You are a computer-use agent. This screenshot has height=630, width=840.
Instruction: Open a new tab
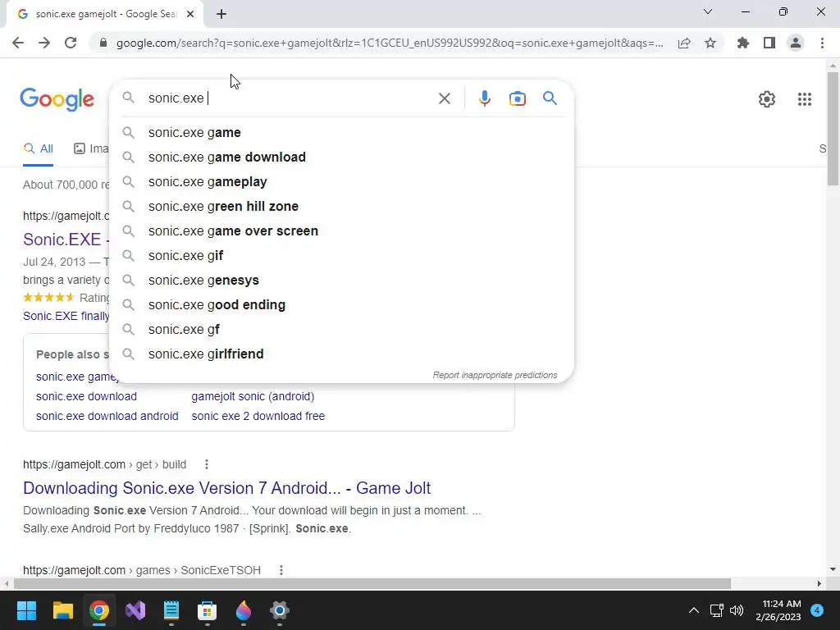pos(221,15)
